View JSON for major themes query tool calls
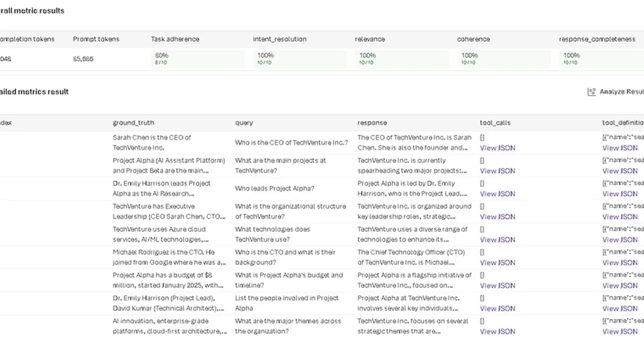644x337 pixels. [x=497, y=332]
